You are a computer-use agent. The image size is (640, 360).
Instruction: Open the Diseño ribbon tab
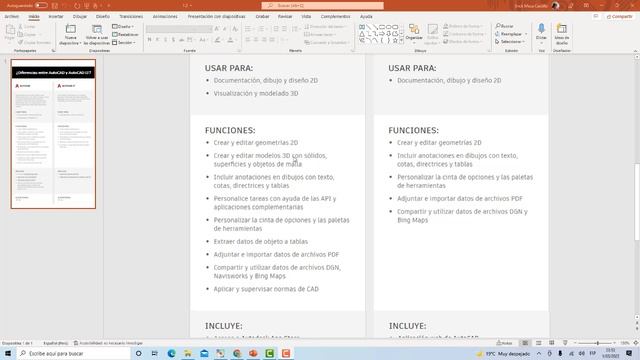(x=103, y=17)
